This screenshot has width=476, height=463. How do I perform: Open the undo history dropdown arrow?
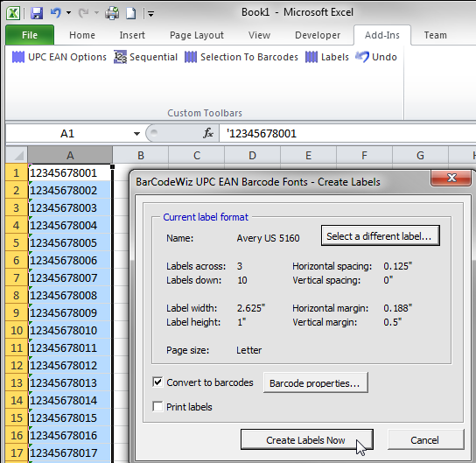pos(68,13)
